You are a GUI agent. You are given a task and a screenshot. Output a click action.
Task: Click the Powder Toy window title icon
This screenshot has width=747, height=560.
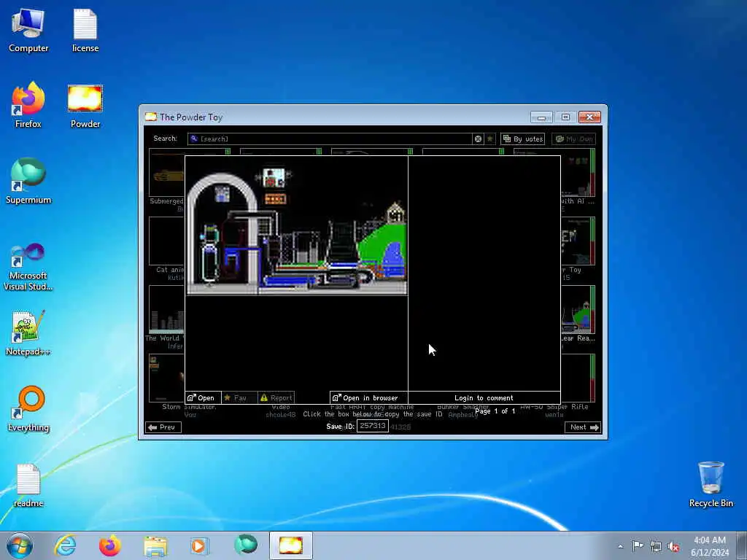click(x=151, y=117)
